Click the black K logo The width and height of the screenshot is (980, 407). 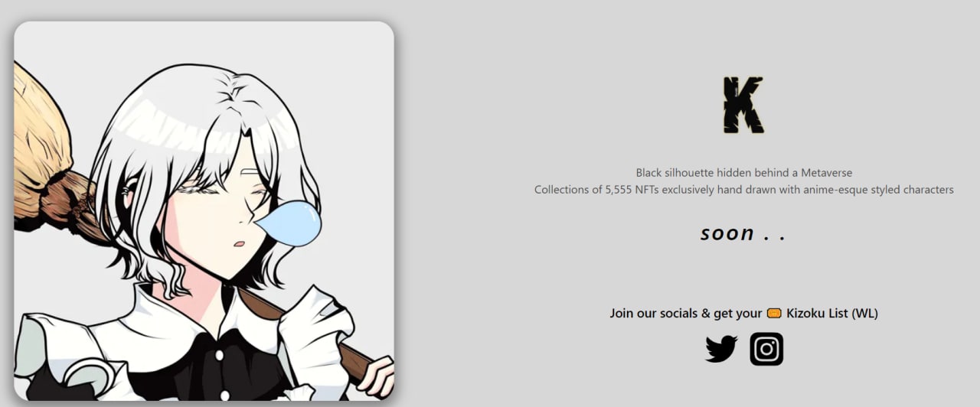pos(743,105)
